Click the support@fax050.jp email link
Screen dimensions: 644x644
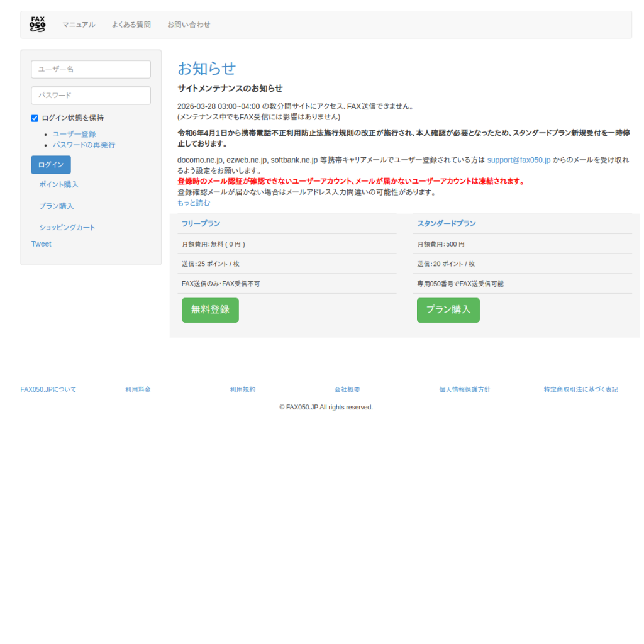[519, 160]
